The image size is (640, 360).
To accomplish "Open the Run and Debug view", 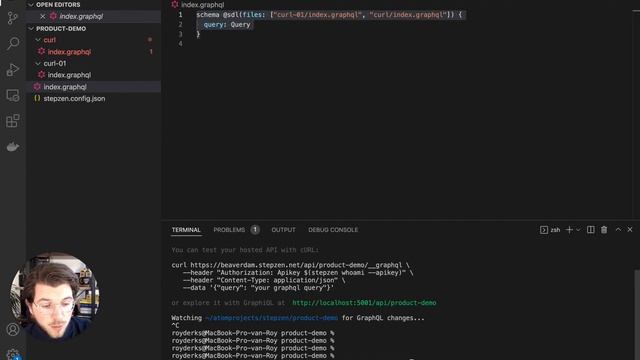I will click(x=13, y=69).
